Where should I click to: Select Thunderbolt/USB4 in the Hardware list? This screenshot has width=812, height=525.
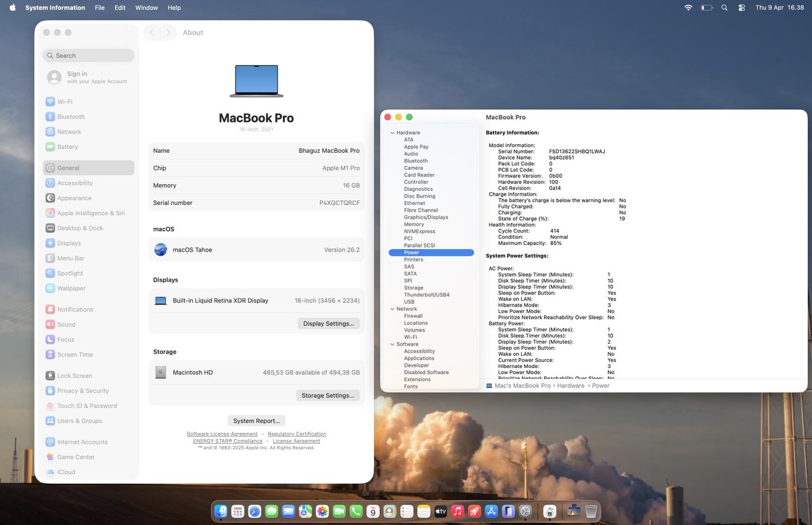click(427, 295)
